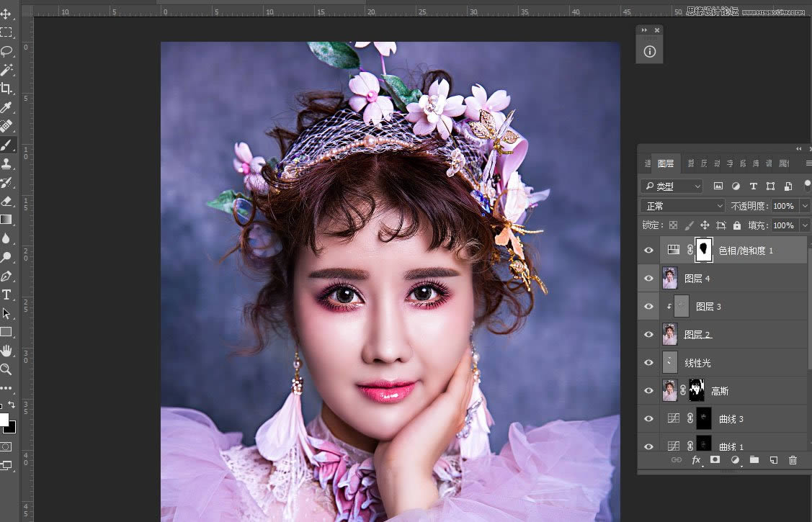Image resolution: width=812 pixels, height=522 pixels.
Task: Select the History Brush tool
Action: [6, 182]
